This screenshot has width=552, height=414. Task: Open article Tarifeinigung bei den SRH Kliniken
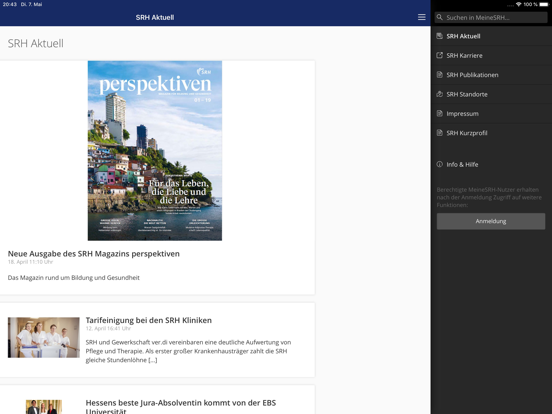149,320
